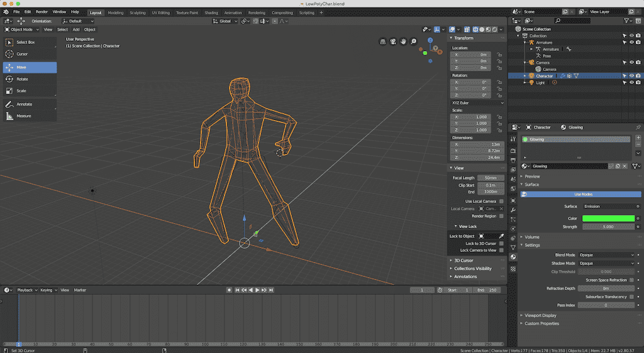Switch to the Sculpting workspace tab
Image resolution: width=644 pixels, height=353 pixels.
point(137,13)
